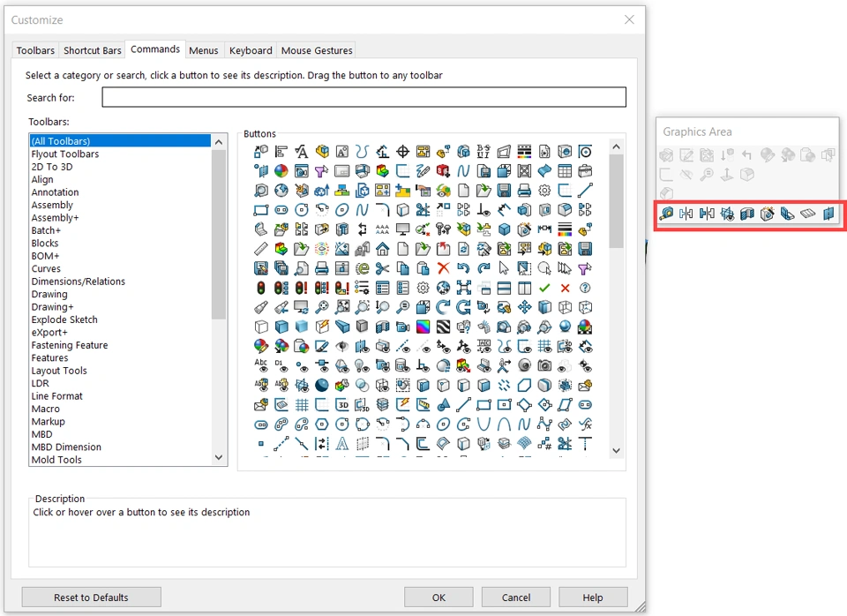
Task: Click the blue Undo arrow icon
Action: pyautogui.click(x=463, y=268)
